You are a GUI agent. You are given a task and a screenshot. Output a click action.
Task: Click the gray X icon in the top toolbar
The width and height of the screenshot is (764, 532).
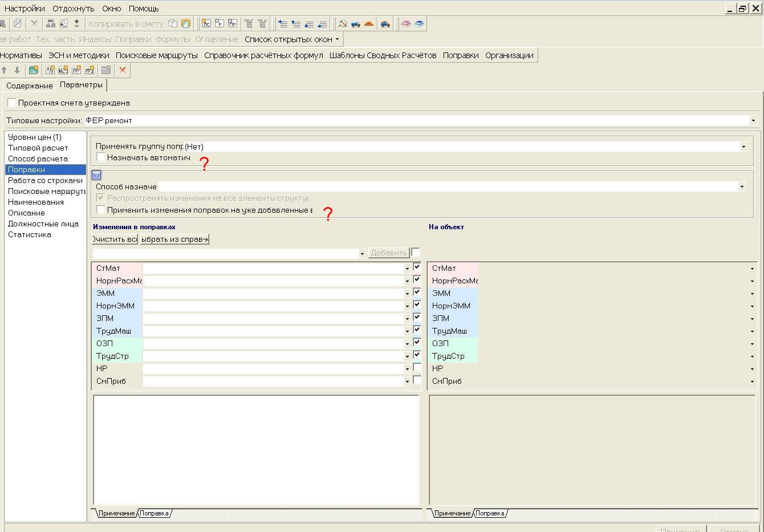pos(34,23)
